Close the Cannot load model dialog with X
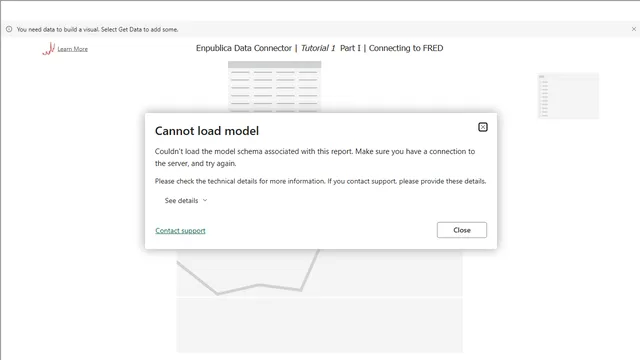This screenshot has height=360, width=640. tap(482, 127)
